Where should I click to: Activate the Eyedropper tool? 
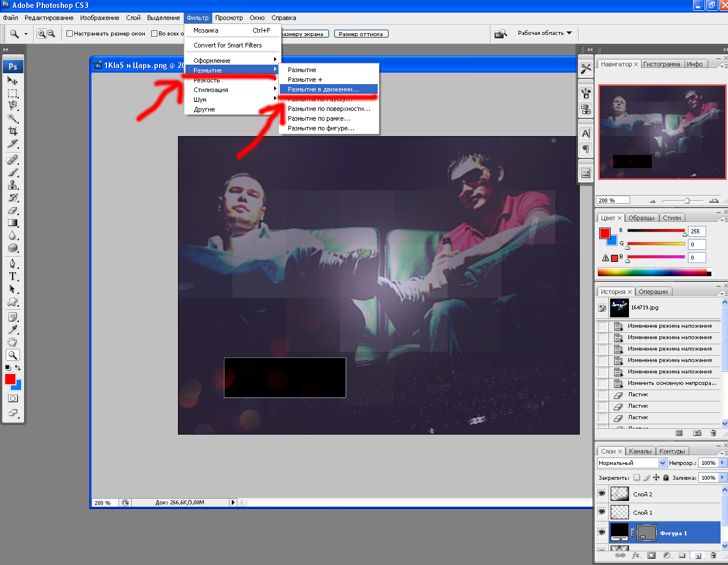click(13, 329)
